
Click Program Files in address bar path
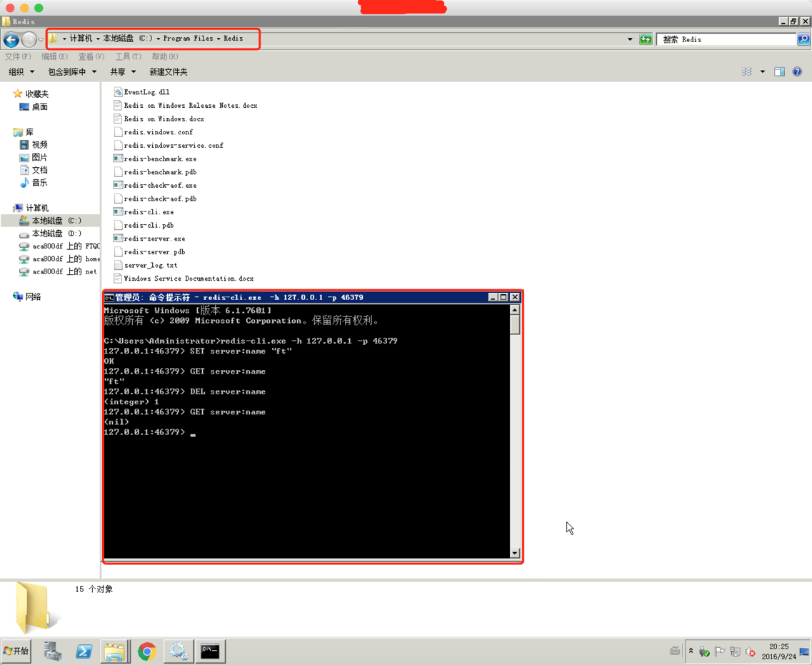[188, 39]
